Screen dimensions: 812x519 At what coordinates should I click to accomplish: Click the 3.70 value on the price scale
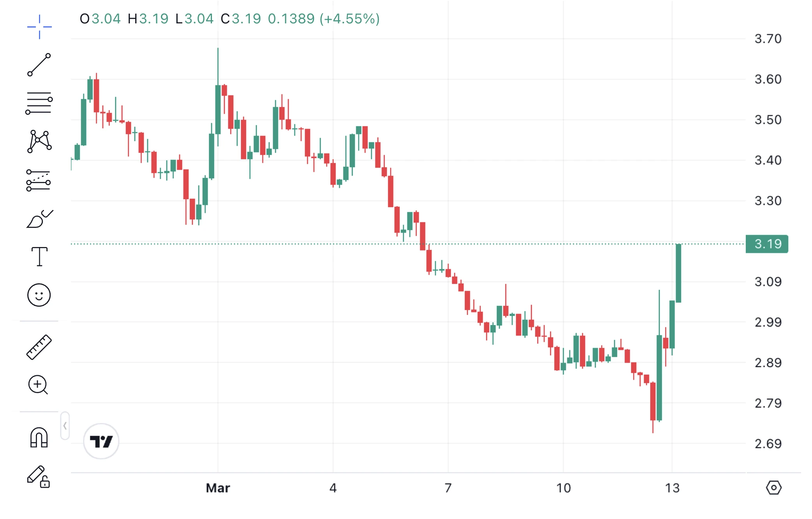click(x=768, y=39)
